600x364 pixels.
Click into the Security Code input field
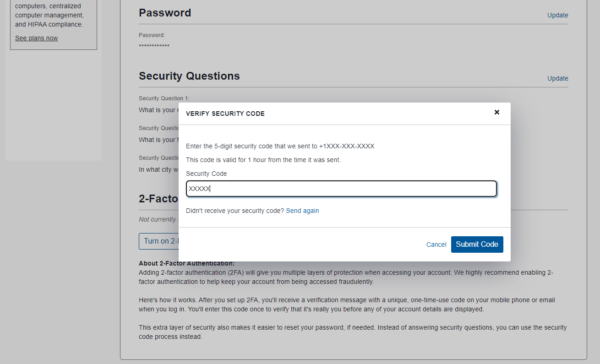(x=341, y=189)
